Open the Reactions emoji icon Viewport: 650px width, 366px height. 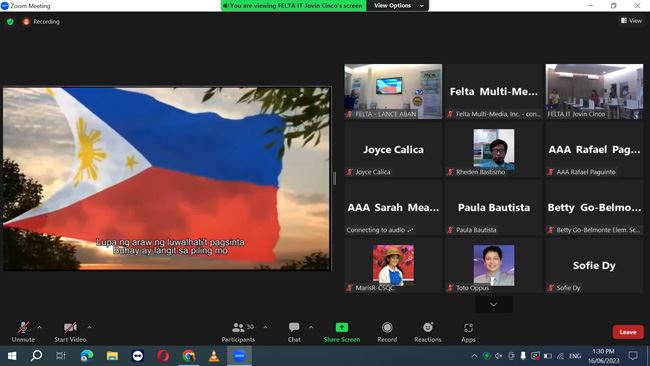coord(428,327)
